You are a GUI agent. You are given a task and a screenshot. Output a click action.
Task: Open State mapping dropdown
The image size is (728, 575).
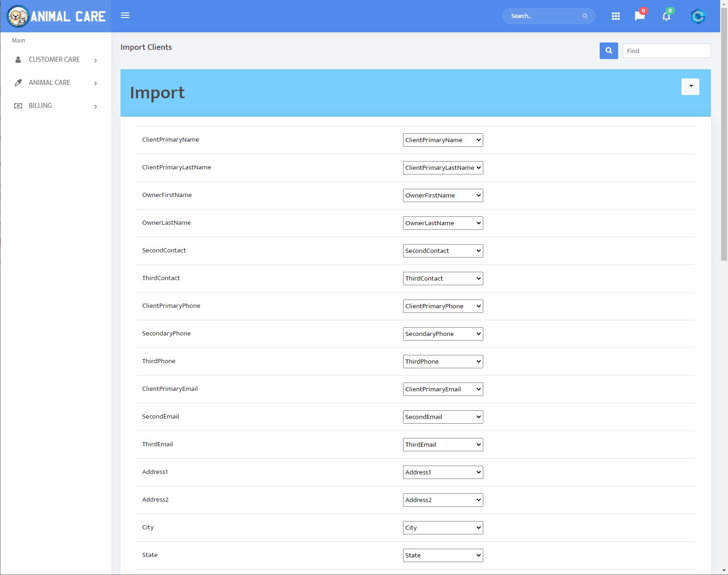(443, 555)
